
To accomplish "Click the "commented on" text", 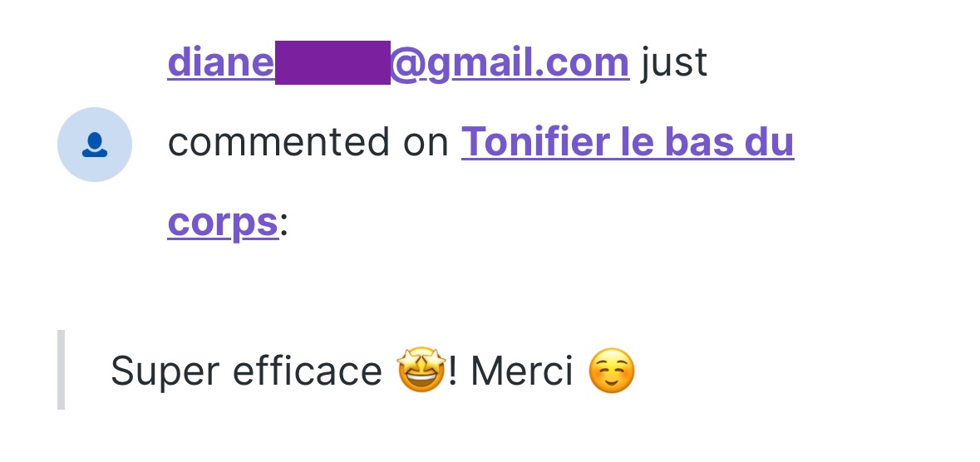I will point(308,142).
